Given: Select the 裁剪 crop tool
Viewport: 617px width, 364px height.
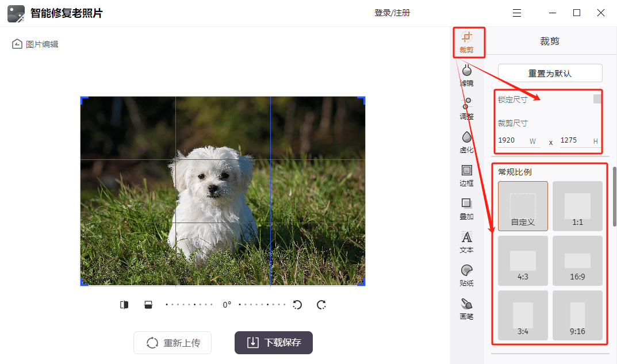Looking at the screenshot, I should 467,43.
